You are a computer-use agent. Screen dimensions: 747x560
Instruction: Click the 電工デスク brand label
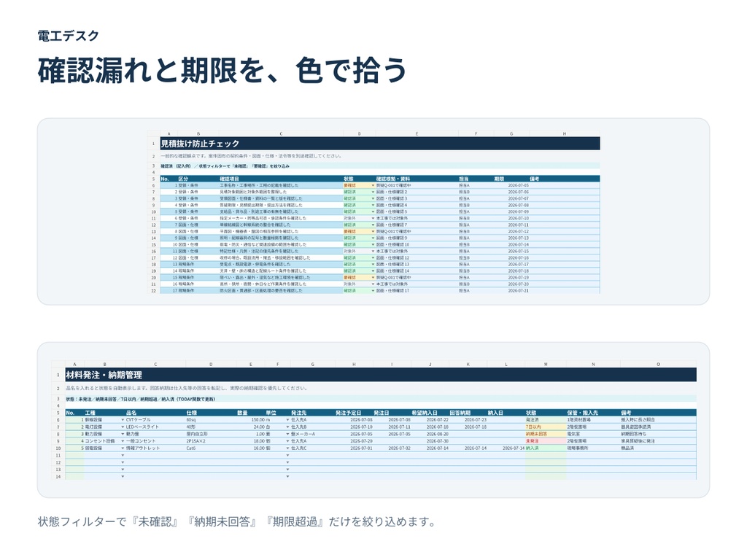[x=68, y=36]
